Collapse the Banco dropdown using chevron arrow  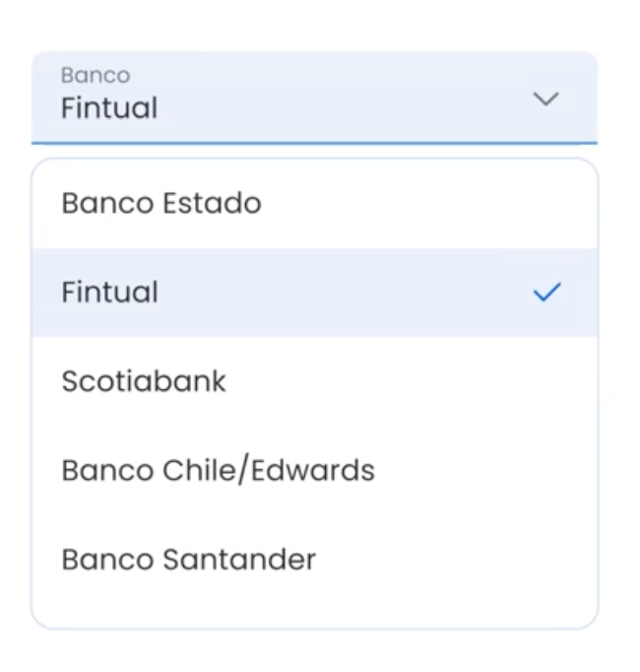(545, 99)
